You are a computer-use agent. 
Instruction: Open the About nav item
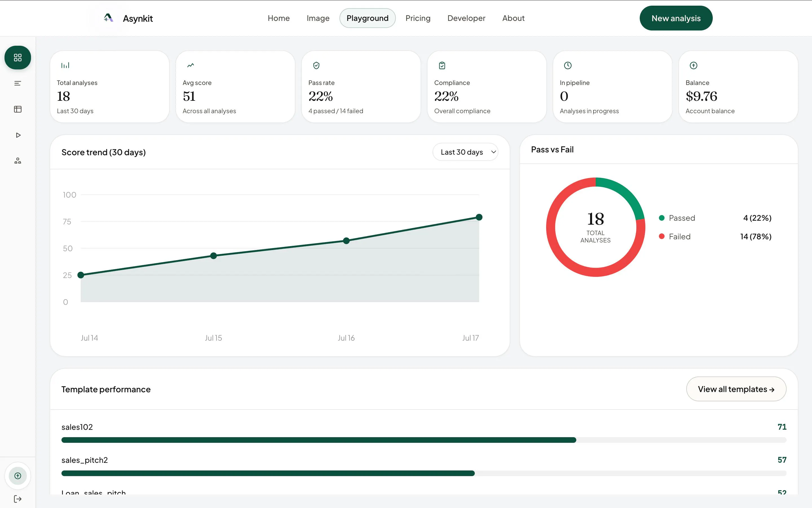click(513, 18)
